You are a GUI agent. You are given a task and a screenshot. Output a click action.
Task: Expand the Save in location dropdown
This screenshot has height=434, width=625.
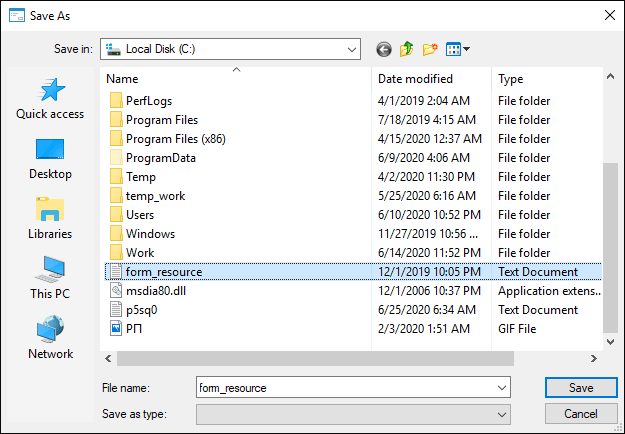click(350, 49)
